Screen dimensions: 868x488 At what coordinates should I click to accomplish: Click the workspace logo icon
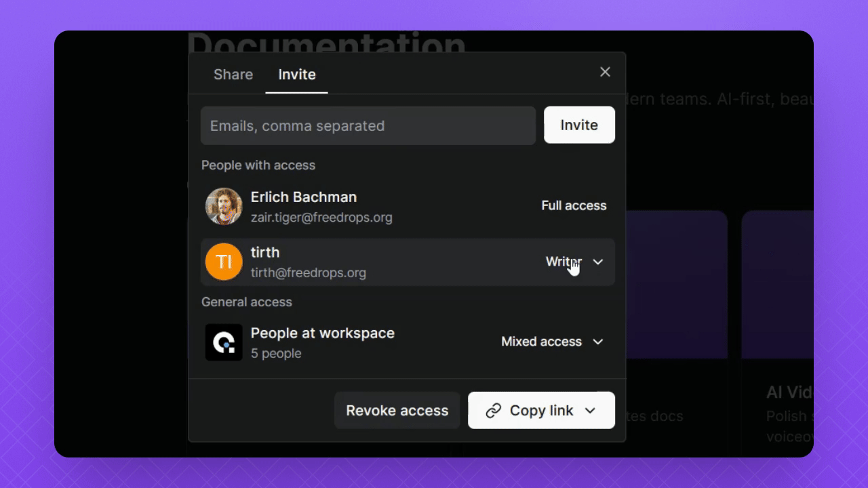click(x=224, y=342)
